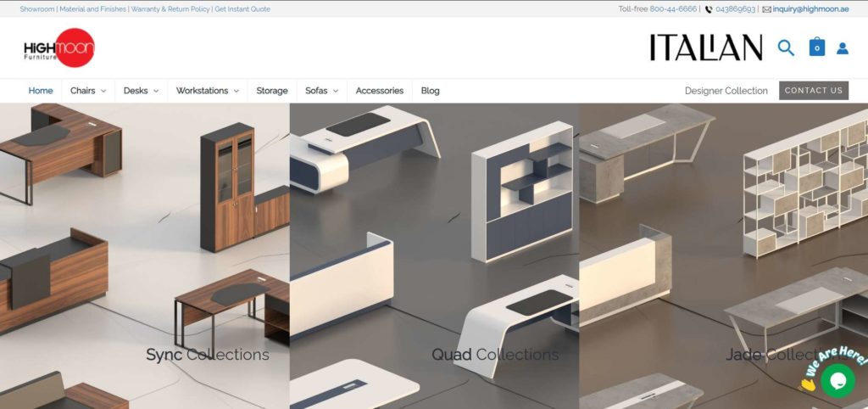Open the live chat bubble icon
868x409 pixels.
837,380
